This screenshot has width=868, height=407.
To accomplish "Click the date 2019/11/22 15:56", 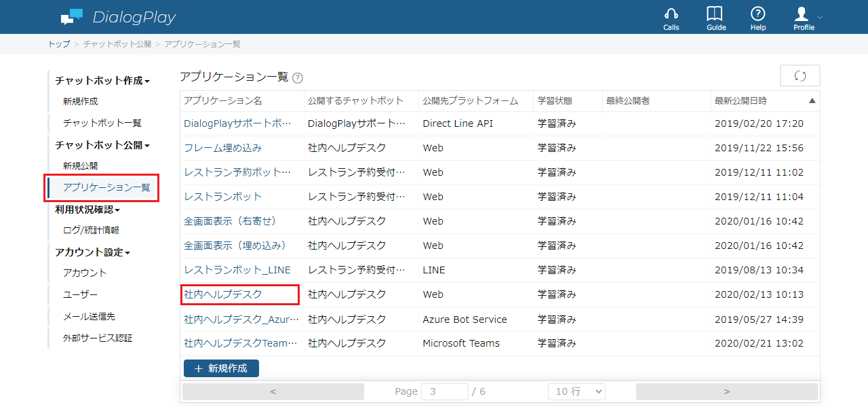I will [x=759, y=148].
